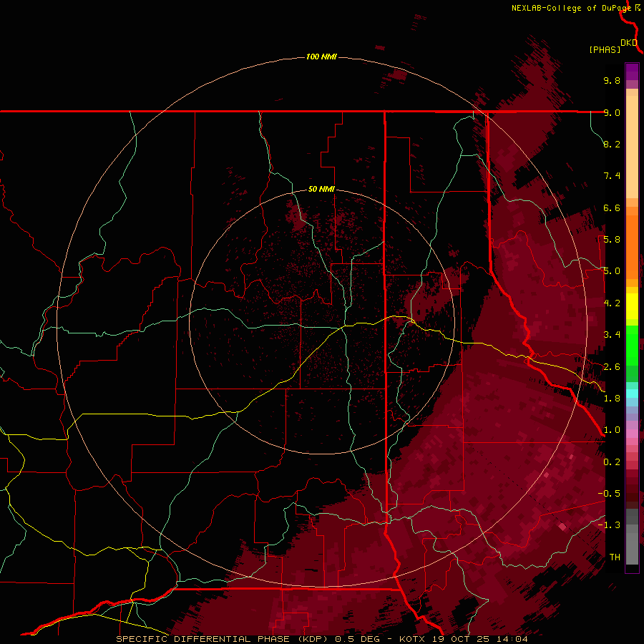Select the -1.3 legend value
The height and width of the screenshot is (644, 644).
click(x=609, y=525)
